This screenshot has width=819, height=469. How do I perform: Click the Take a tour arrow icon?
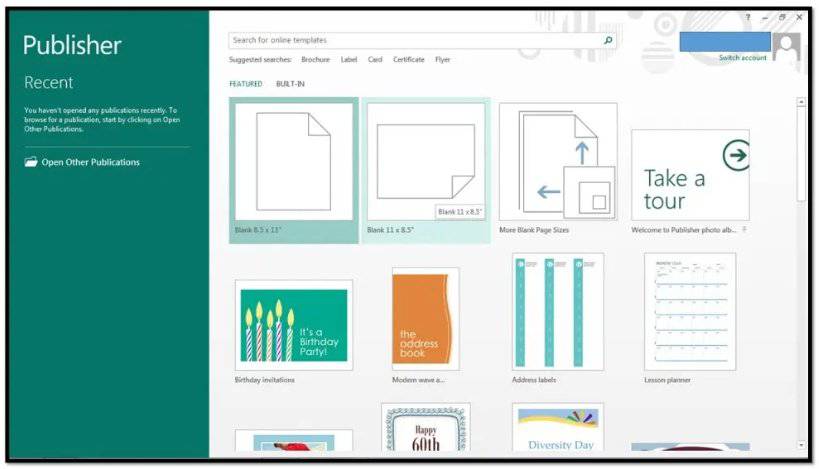pos(735,155)
